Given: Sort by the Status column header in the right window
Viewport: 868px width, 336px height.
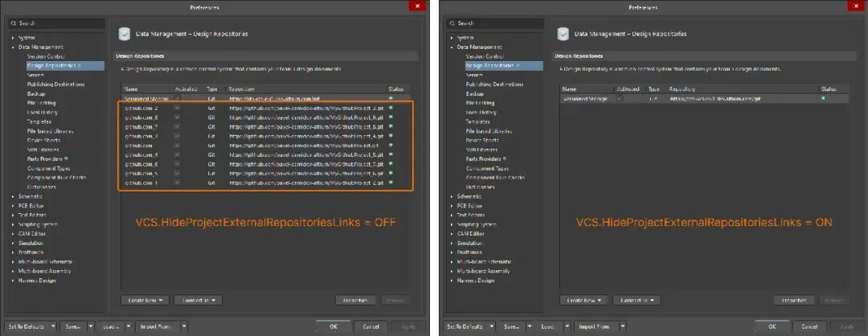Looking at the screenshot, I should coord(829,88).
